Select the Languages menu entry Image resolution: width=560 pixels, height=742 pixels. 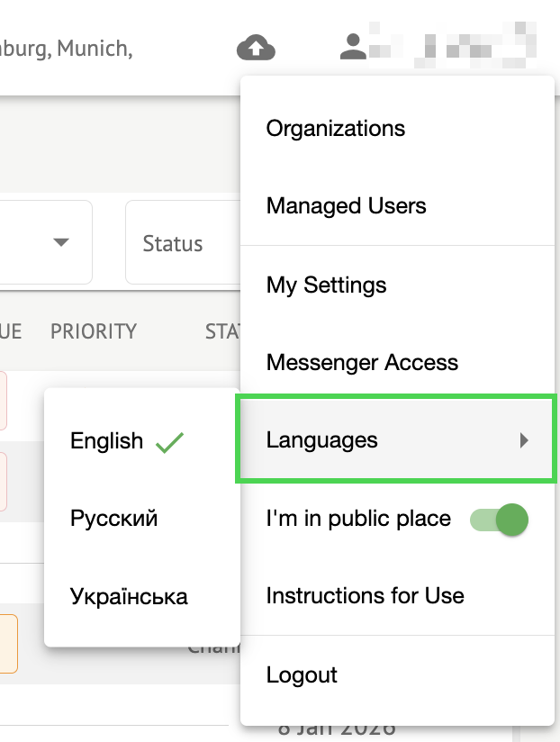[322, 440]
